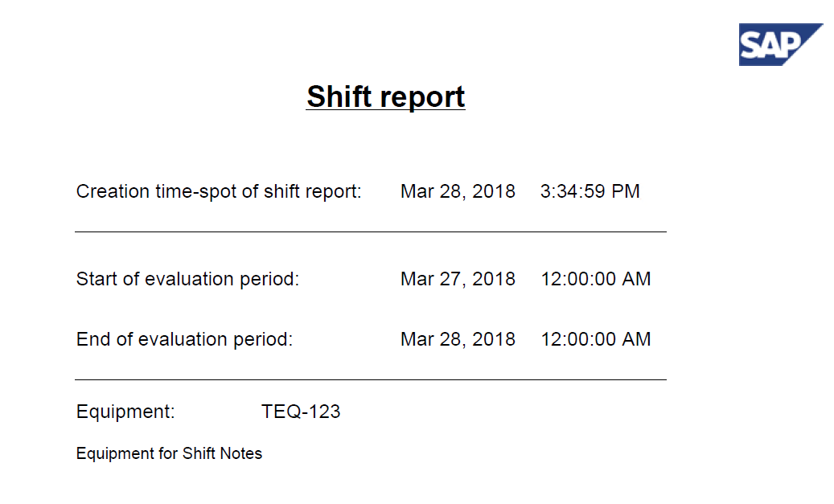Viewport: 834px width, 504px height.
Task: Select the 'Creation time-spot of shift report' label
Action: tap(219, 192)
